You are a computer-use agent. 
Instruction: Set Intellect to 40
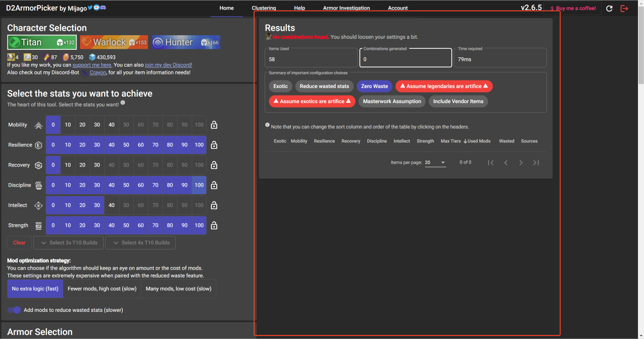coord(111,205)
